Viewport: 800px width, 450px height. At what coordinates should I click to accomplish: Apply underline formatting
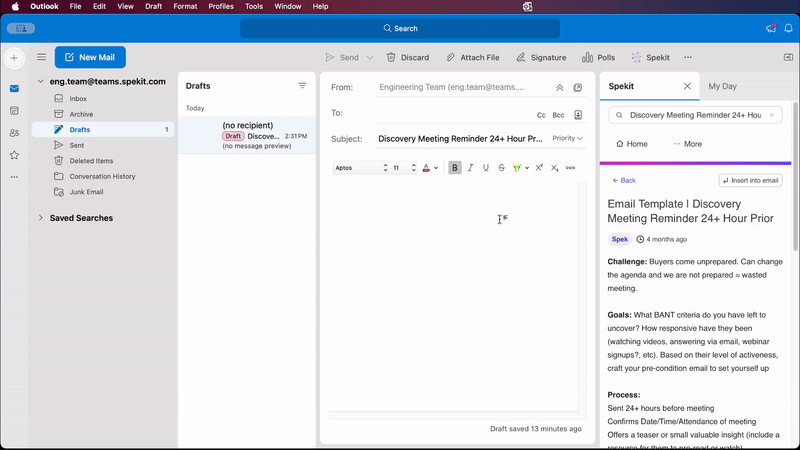pos(486,167)
